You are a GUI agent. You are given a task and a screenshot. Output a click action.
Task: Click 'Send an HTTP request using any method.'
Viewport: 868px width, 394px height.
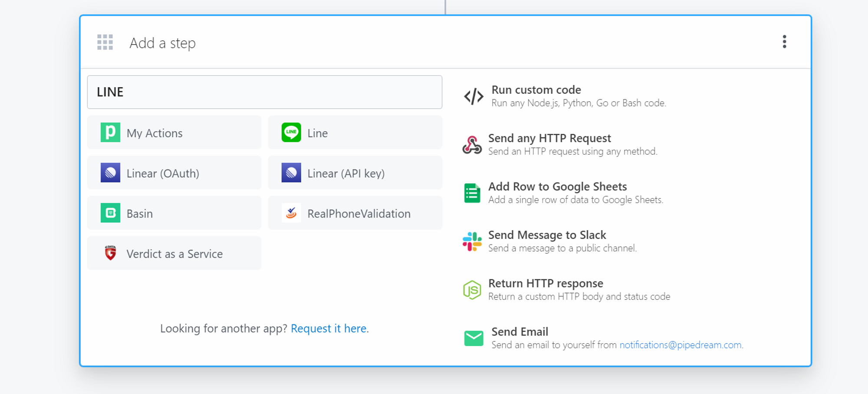click(572, 151)
